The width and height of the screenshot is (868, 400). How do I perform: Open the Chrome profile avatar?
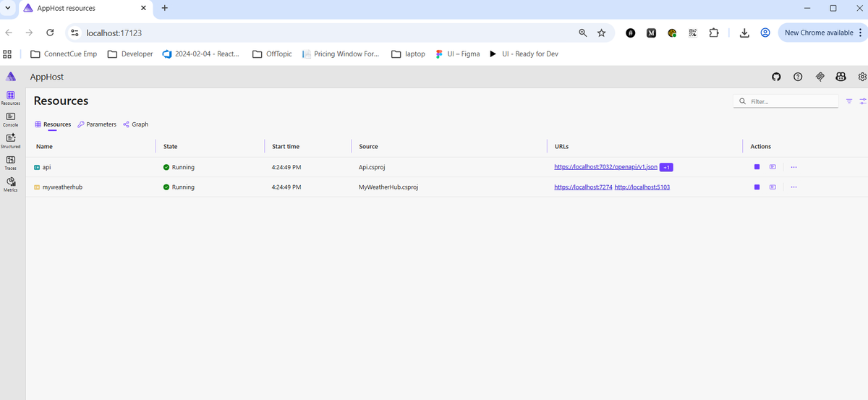tap(765, 33)
